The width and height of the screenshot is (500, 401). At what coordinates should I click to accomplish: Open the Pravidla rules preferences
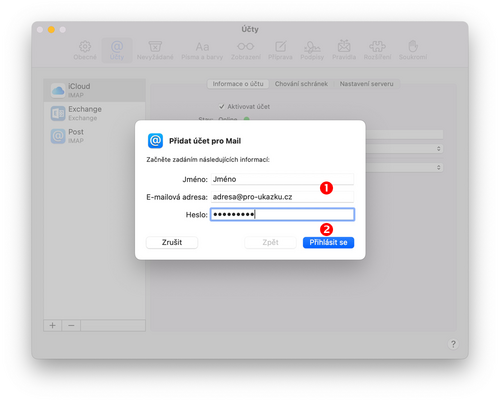click(344, 50)
